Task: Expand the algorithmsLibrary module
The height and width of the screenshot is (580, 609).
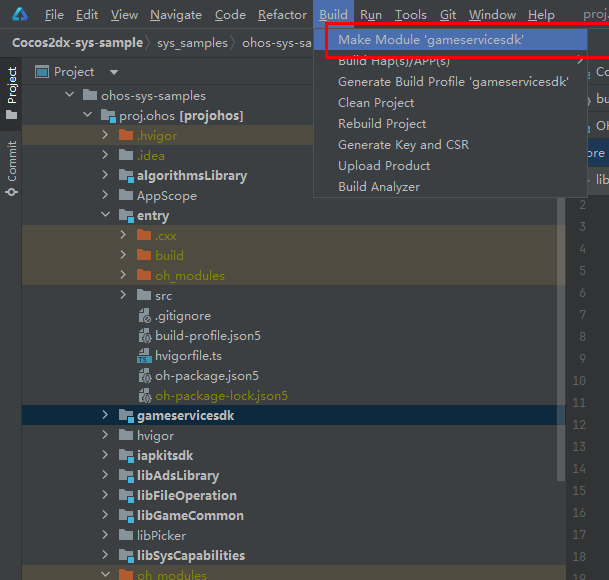Action: coord(105,174)
